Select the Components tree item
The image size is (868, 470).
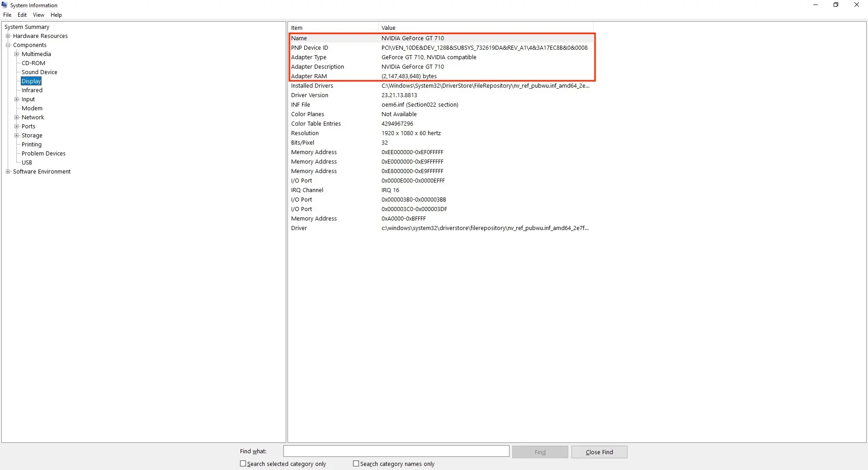pyautogui.click(x=30, y=45)
